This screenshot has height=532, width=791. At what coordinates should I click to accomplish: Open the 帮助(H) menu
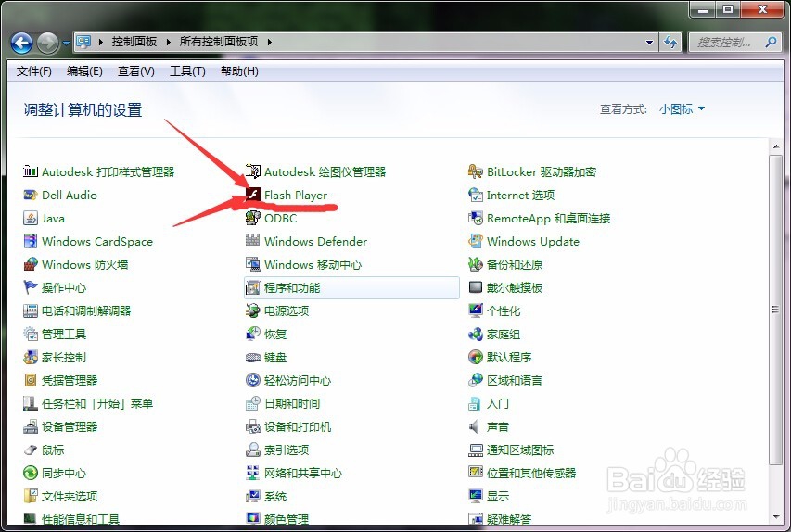tap(239, 71)
